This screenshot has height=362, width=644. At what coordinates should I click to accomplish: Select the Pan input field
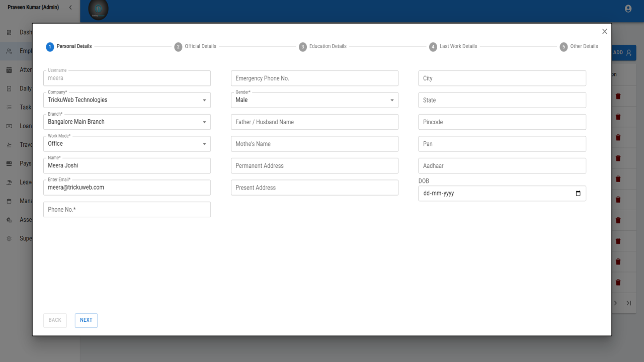(x=502, y=144)
